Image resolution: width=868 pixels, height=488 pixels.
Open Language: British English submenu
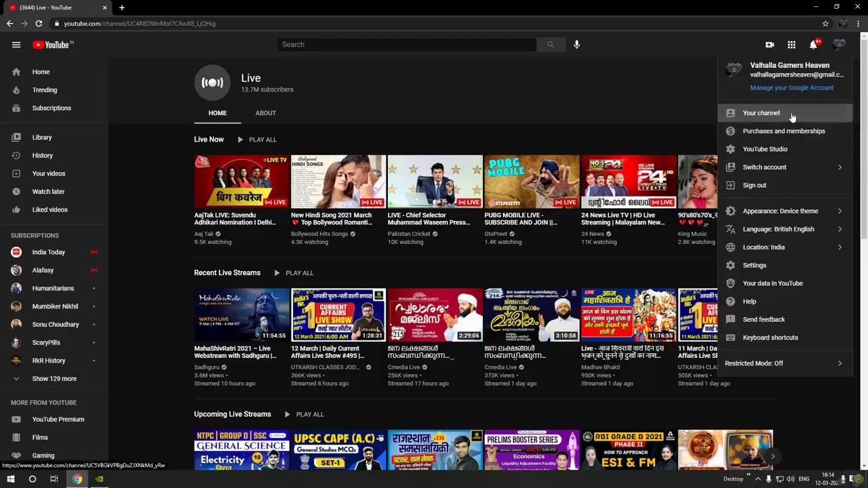pos(785,229)
